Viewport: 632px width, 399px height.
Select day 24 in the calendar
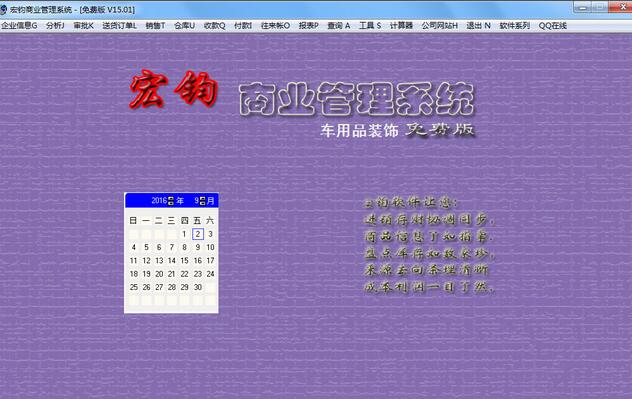[x=210, y=274]
